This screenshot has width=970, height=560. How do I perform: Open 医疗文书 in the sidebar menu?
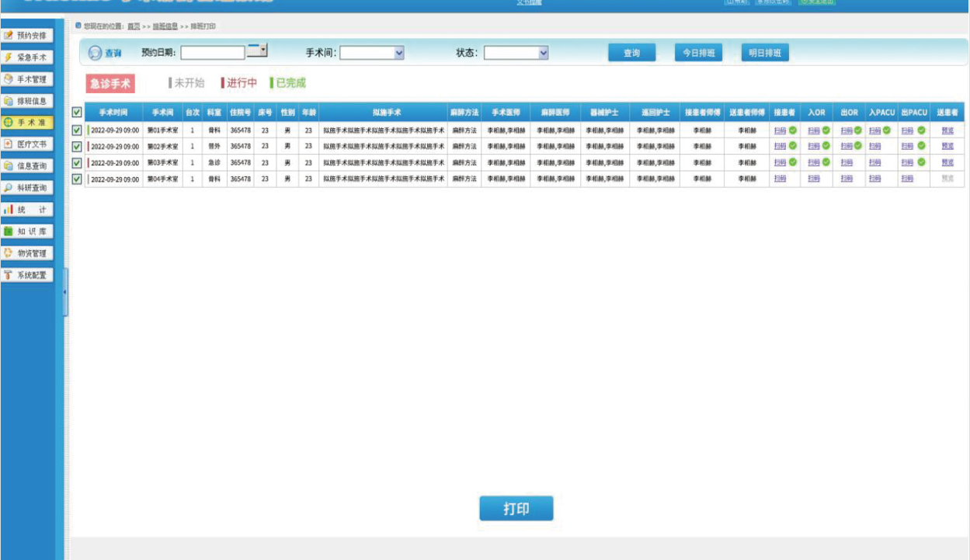31,144
